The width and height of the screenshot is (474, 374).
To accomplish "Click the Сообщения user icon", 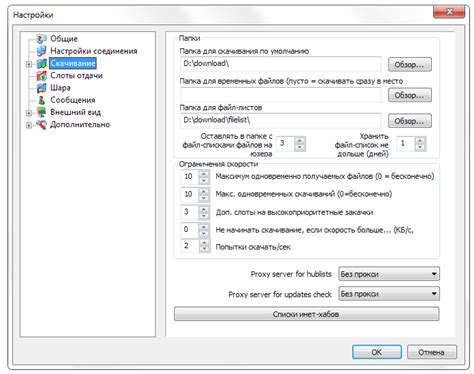I will [x=41, y=100].
